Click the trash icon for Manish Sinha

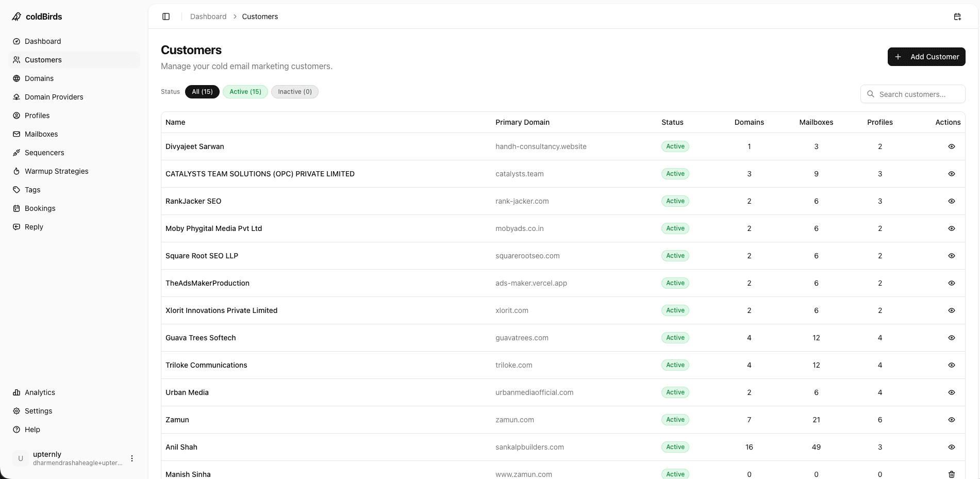[x=951, y=474]
